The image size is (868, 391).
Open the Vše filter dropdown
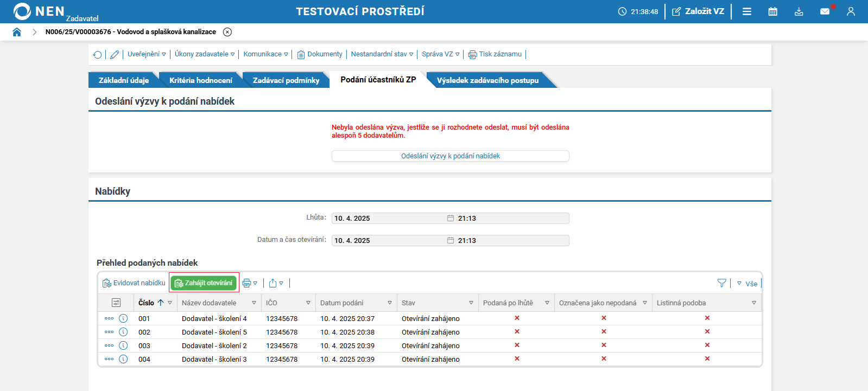click(747, 284)
